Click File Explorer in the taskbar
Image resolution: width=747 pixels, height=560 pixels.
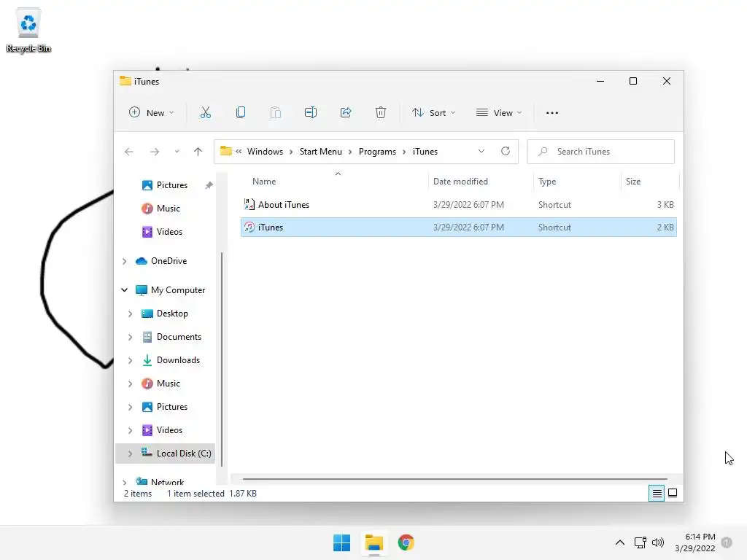point(374,542)
